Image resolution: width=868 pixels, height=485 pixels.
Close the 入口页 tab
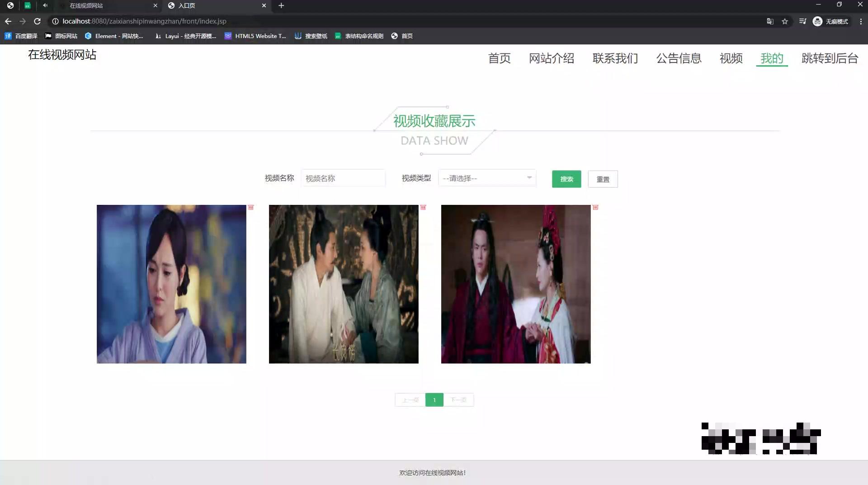coord(264,5)
